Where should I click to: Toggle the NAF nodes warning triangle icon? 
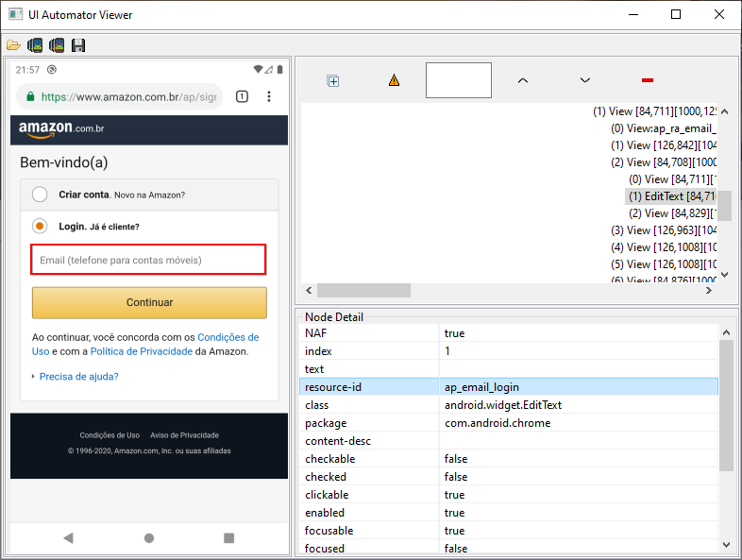pyautogui.click(x=394, y=80)
